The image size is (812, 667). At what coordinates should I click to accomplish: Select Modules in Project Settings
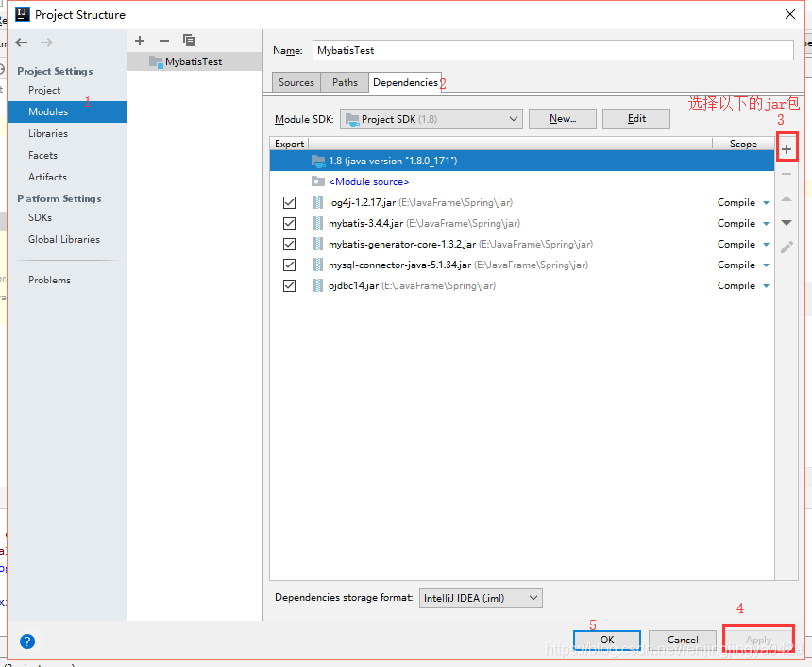pos(67,111)
